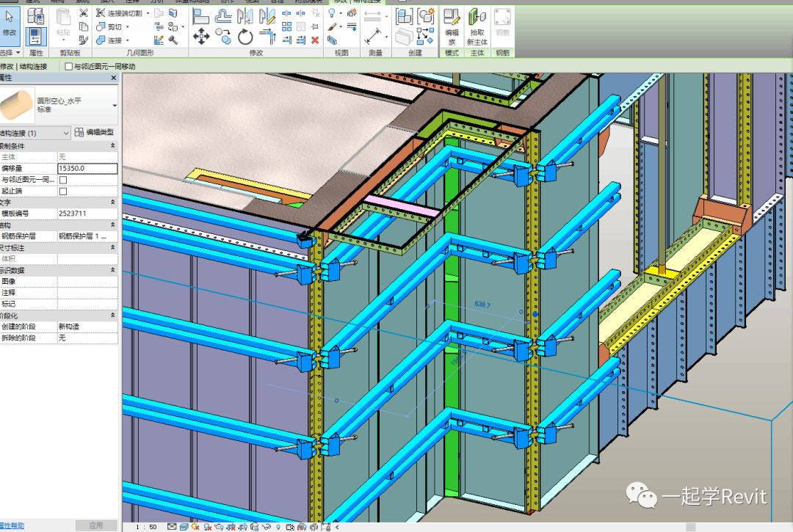Click the Demolish hammer icon
The image size is (793, 532).
point(173,40)
